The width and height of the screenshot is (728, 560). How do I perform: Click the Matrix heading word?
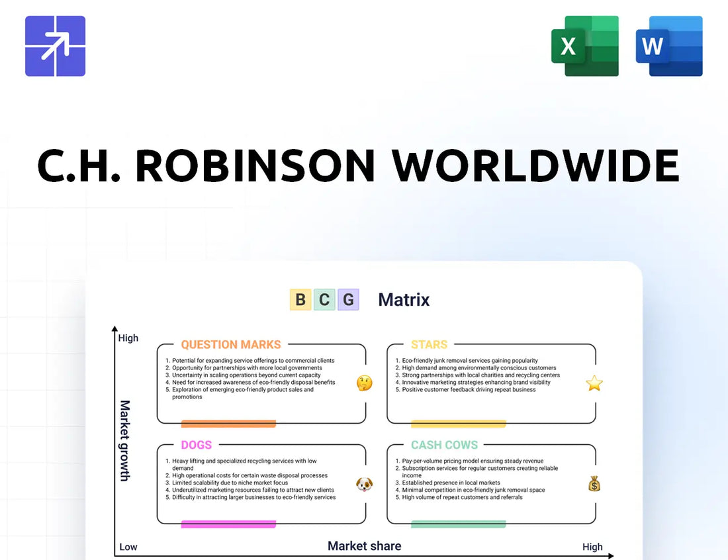(x=404, y=300)
